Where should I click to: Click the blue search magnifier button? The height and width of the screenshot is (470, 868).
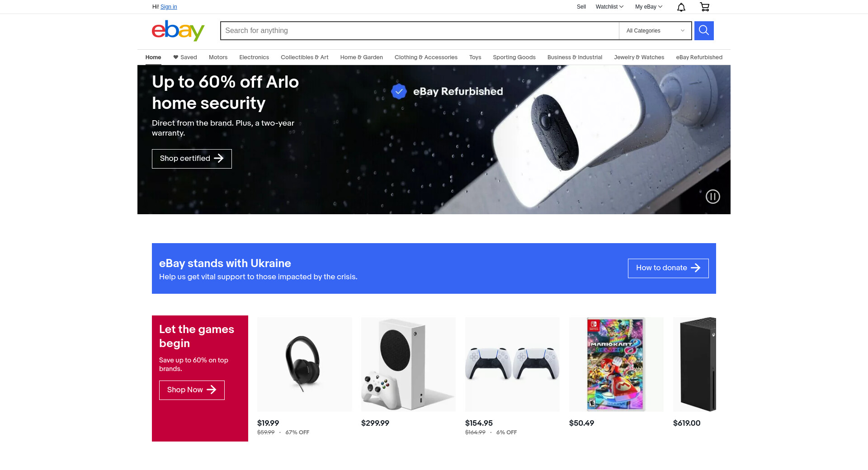(x=704, y=31)
